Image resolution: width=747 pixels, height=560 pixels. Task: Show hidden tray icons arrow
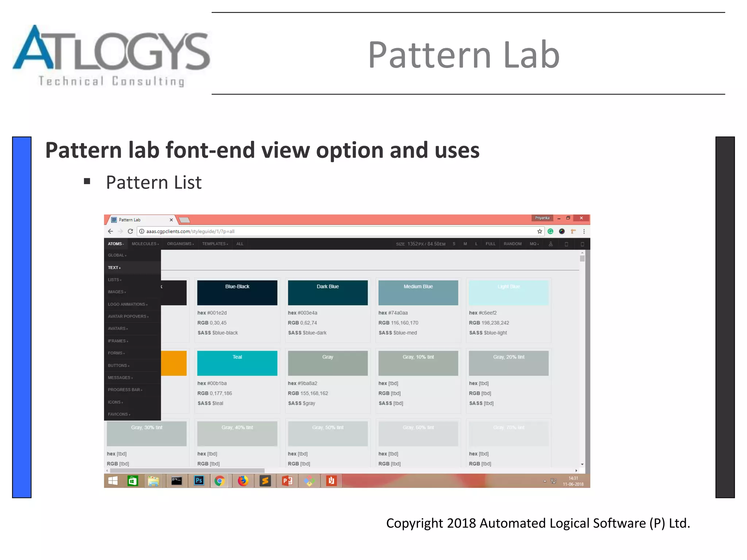545,481
